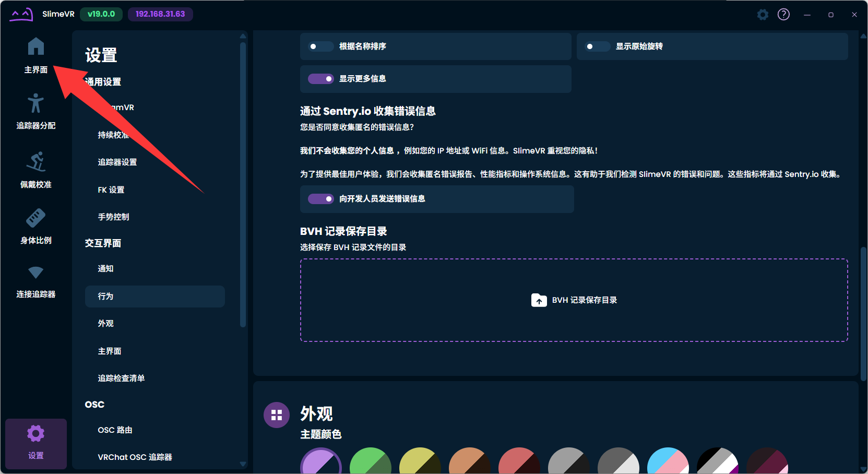
Task: Open the 外观 entry in the settings list
Action: pos(155,324)
